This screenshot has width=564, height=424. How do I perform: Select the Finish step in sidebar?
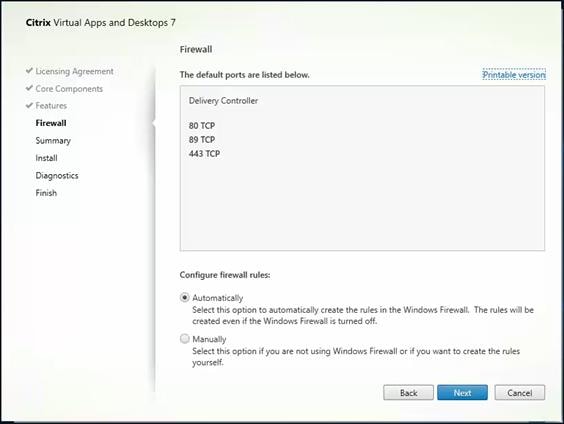46,193
